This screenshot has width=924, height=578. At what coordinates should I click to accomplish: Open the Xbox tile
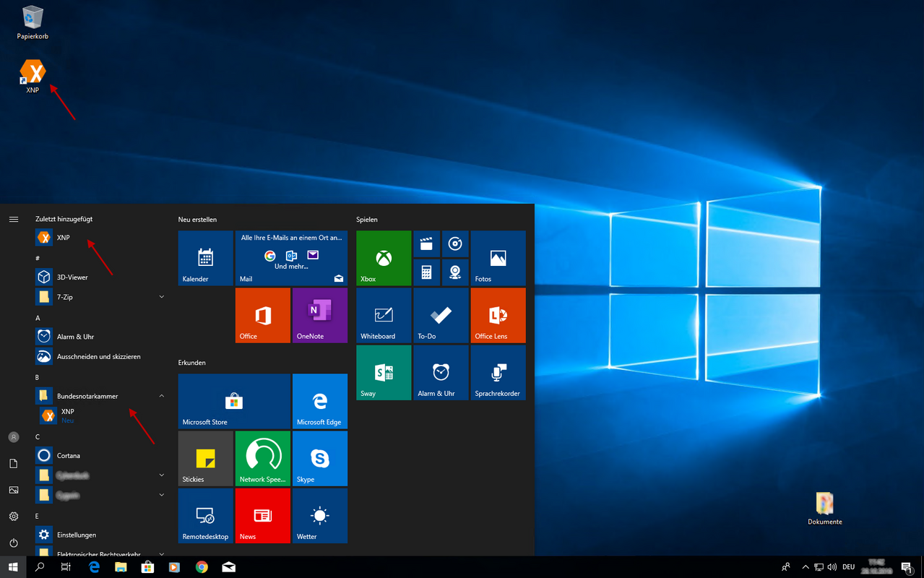click(x=384, y=258)
